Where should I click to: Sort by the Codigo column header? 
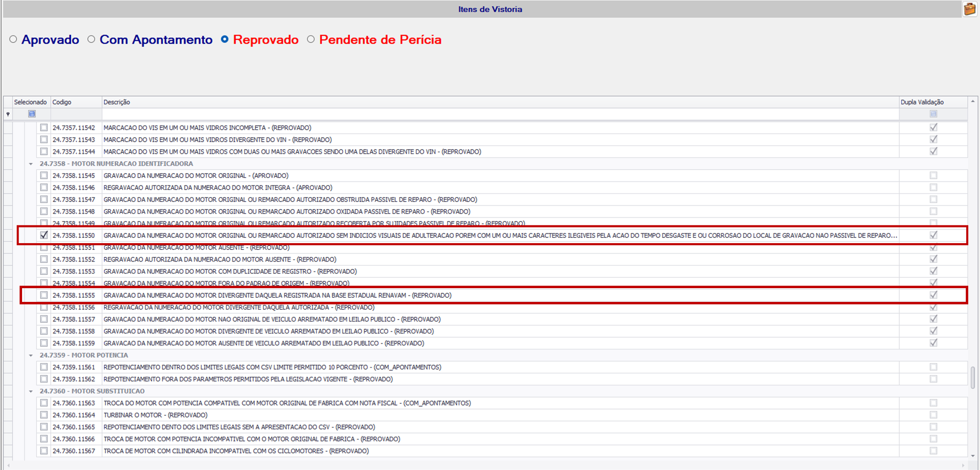(x=76, y=102)
